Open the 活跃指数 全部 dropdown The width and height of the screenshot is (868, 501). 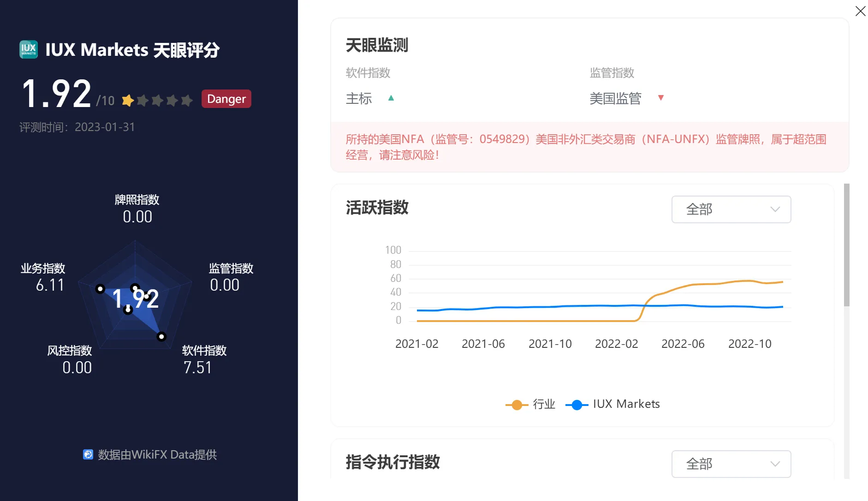pyautogui.click(x=731, y=209)
